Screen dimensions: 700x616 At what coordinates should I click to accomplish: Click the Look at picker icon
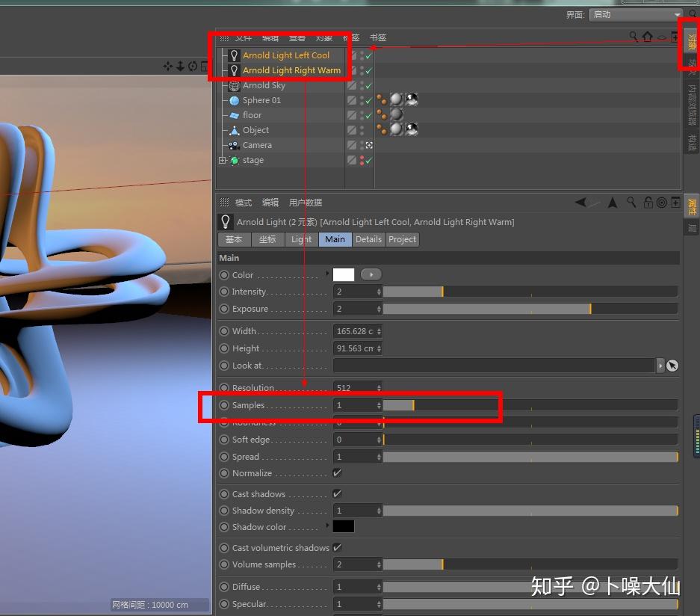[671, 366]
